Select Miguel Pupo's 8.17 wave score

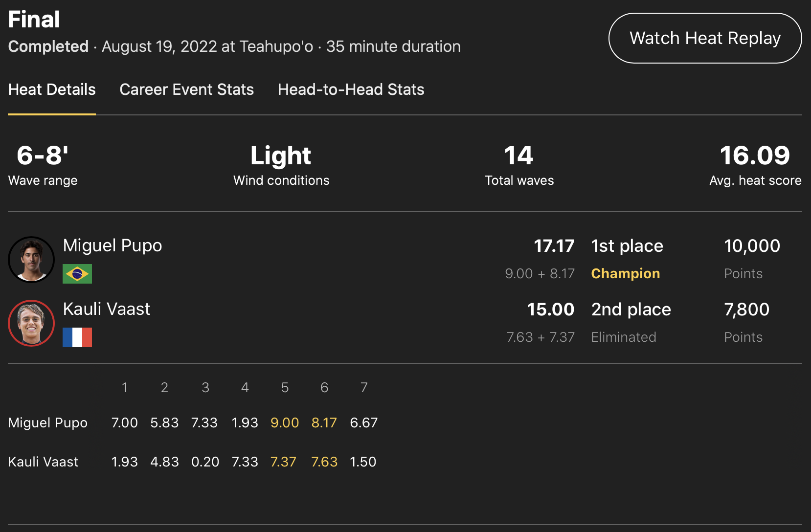[324, 422]
